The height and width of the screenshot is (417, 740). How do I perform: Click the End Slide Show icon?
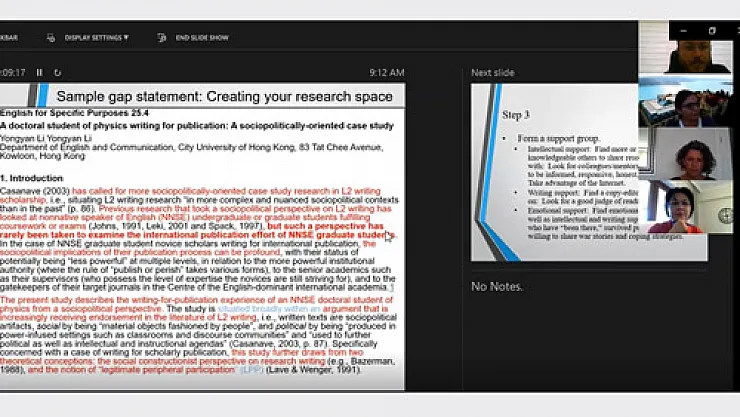[161, 37]
